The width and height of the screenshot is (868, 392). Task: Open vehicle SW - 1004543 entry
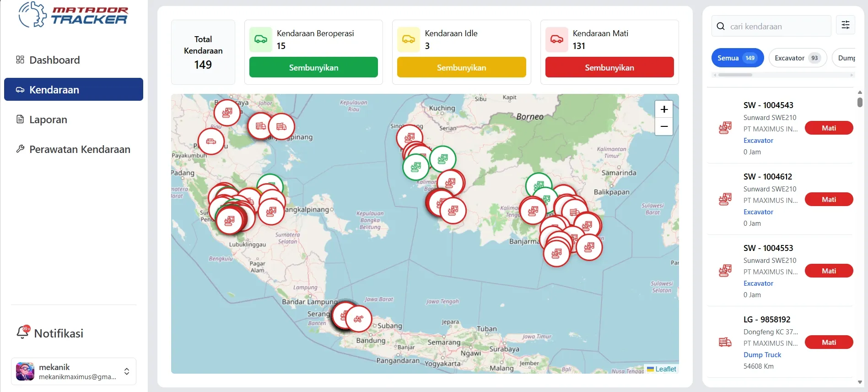(780, 128)
